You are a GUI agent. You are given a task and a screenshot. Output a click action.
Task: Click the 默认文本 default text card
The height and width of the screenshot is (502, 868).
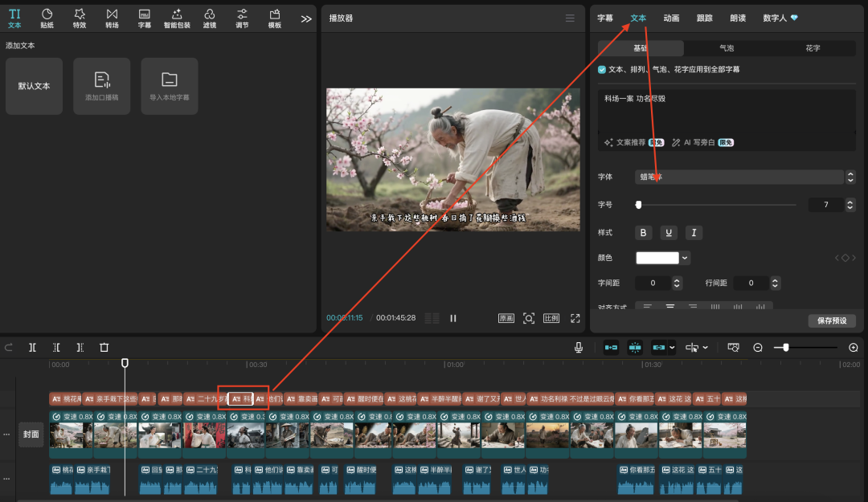coord(34,86)
